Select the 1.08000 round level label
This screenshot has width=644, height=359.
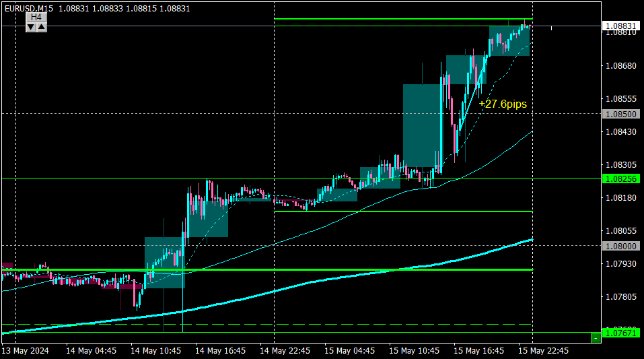click(x=621, y=247)
